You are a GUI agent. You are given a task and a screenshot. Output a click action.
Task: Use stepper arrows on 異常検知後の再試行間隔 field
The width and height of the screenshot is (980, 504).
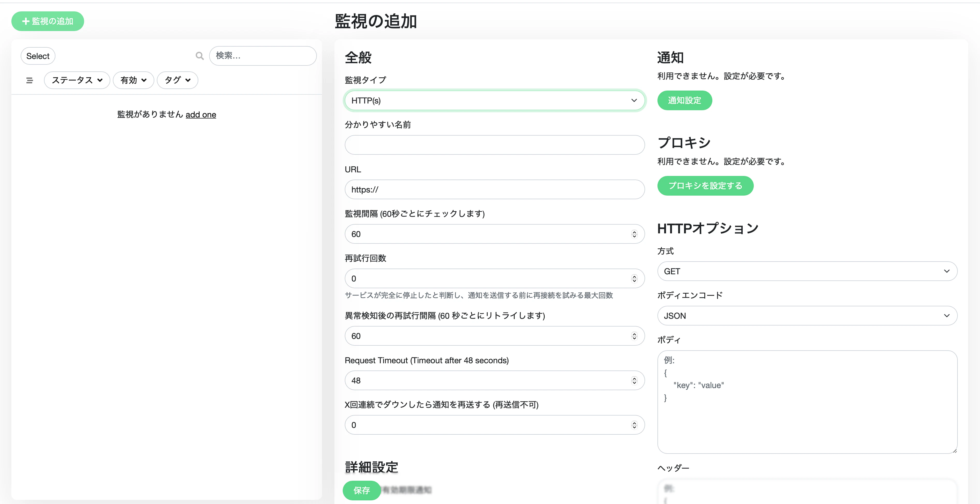tap(634, 336)
